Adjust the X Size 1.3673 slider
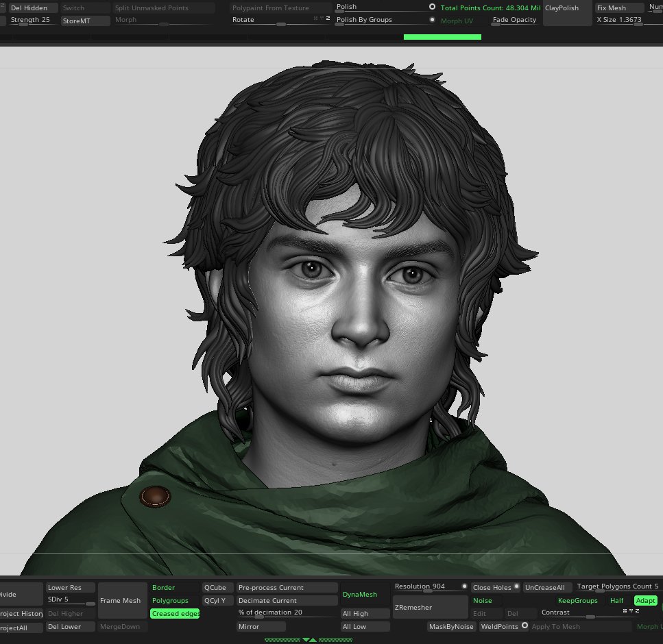 (x=619, y=21)
